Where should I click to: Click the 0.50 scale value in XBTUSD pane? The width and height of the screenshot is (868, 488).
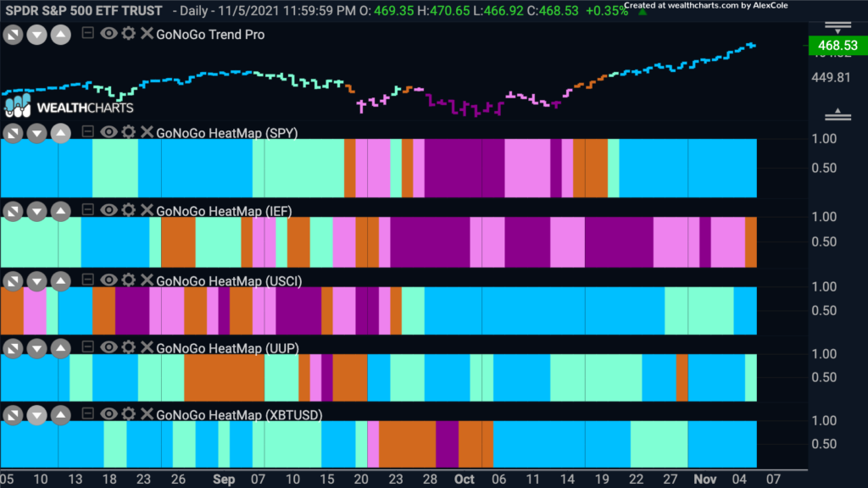pos(824,444)
